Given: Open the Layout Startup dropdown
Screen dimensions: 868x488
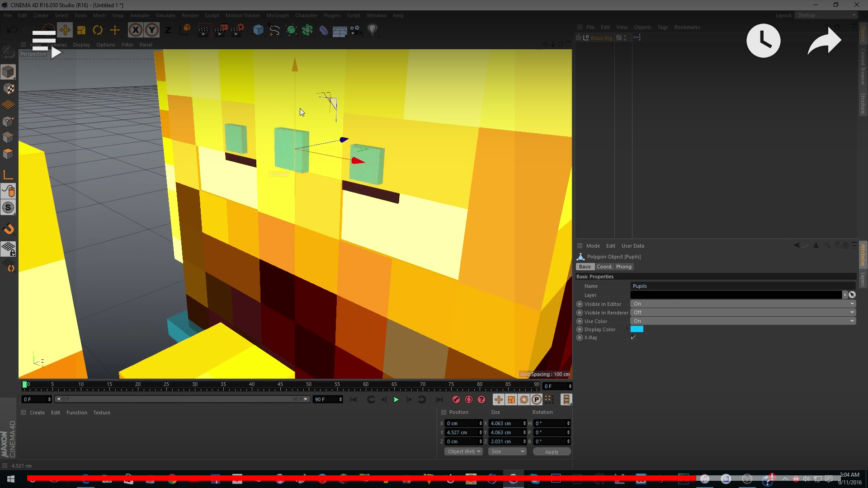Looking at the screenshot, I should [826, 15].
